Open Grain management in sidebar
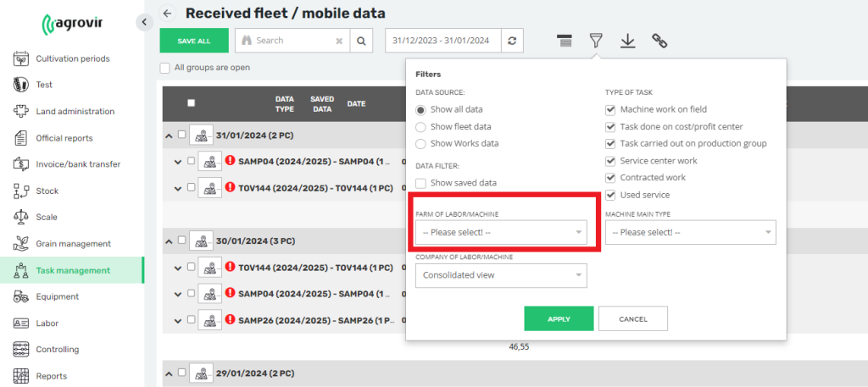Image resolution: width=868 pixels, height=387 pixels. 73,244
